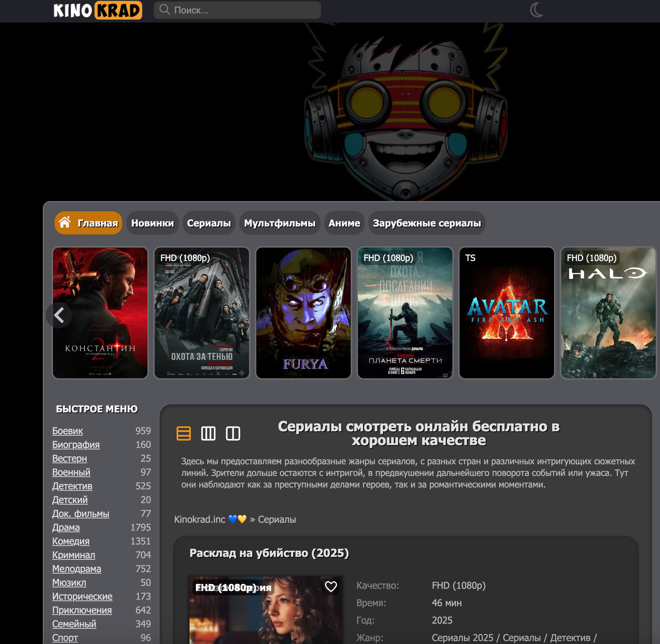The width and height of the screenshot is (660, 644).
Task: Add Расклад на убийство to favorites heart
Action: [331, 586]
